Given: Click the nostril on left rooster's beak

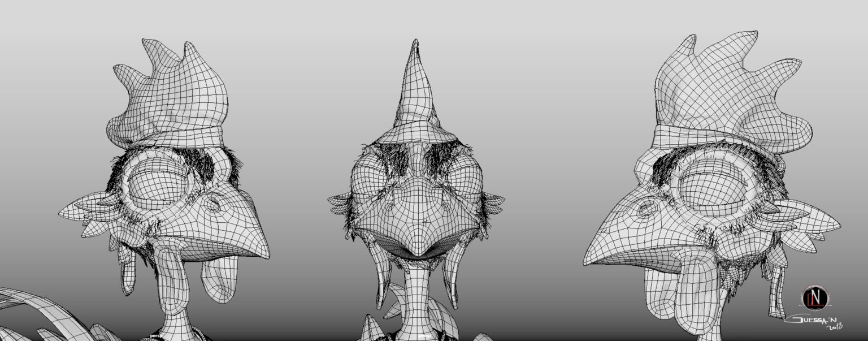Looking at the screenshot, I should click(x=214, y=203).
